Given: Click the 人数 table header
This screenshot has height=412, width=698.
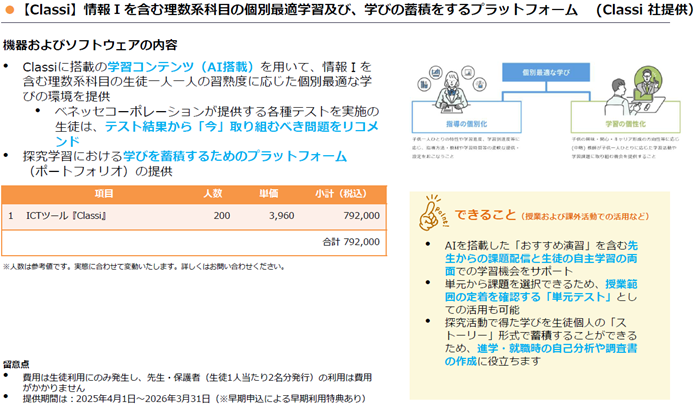Looking at the screenshot, I should coord(213,194).
